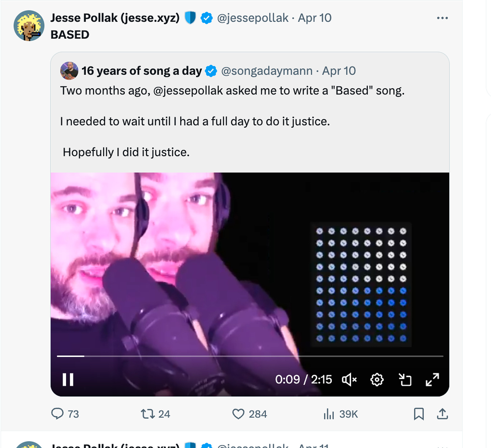Click the song a day profile picture
The height and width of the screenshot is (448, 491).
[69, 71]
